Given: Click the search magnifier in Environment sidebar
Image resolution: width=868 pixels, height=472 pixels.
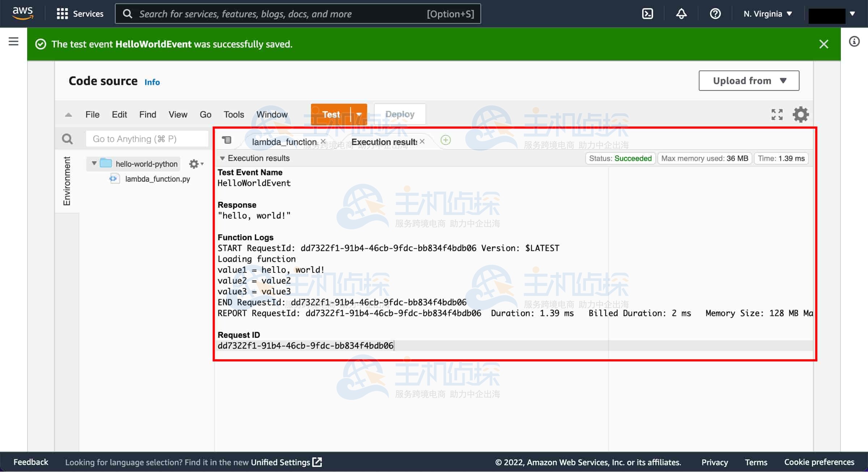Looking at the screenshot, I should click(x=67, y=139).
